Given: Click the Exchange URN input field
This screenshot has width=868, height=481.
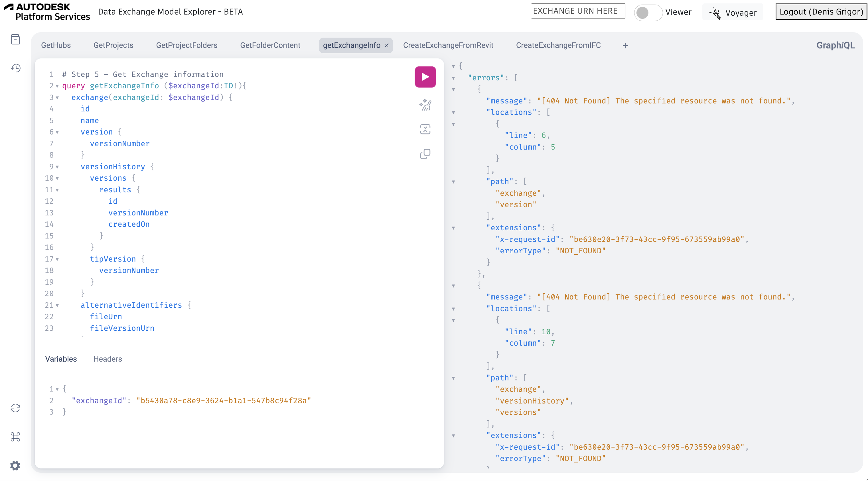Looking at the screenshot, I should click(x=578, y=11).
